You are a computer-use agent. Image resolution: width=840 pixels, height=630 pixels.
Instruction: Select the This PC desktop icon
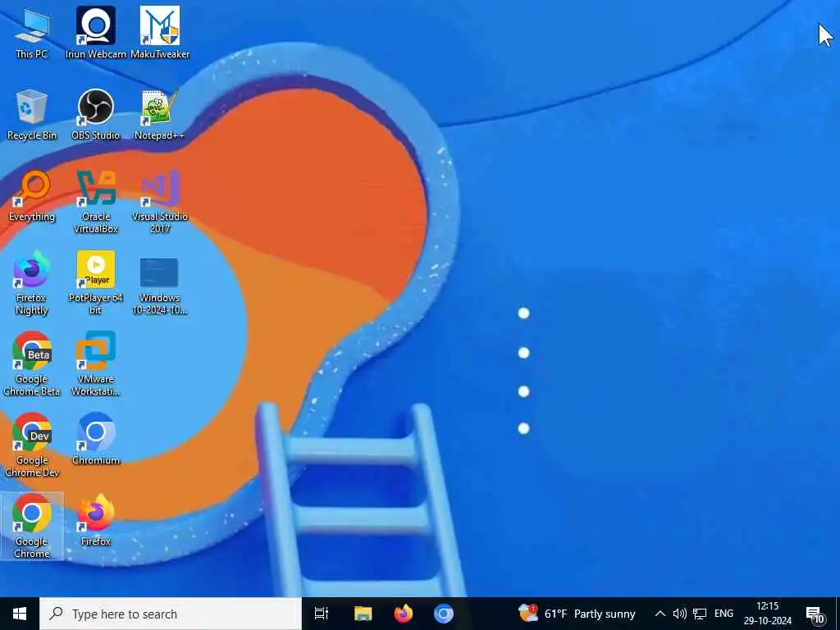coord(32,33)
